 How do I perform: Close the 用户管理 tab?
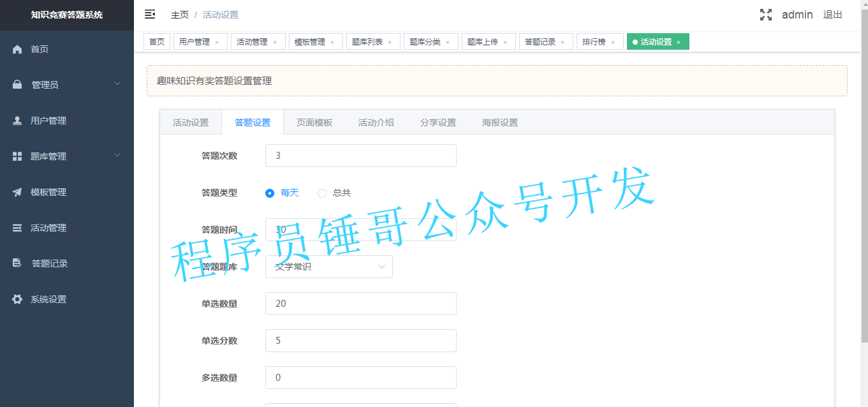pyautogui.click(x=217, y=42)
